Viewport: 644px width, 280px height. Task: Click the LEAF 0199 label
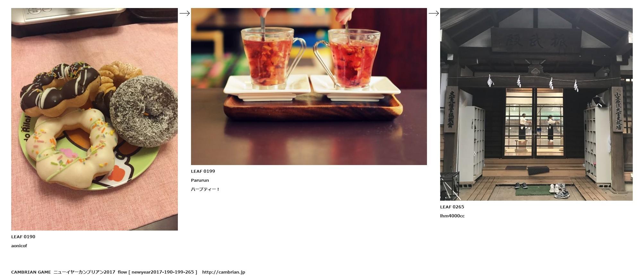(x=203, y=171)
